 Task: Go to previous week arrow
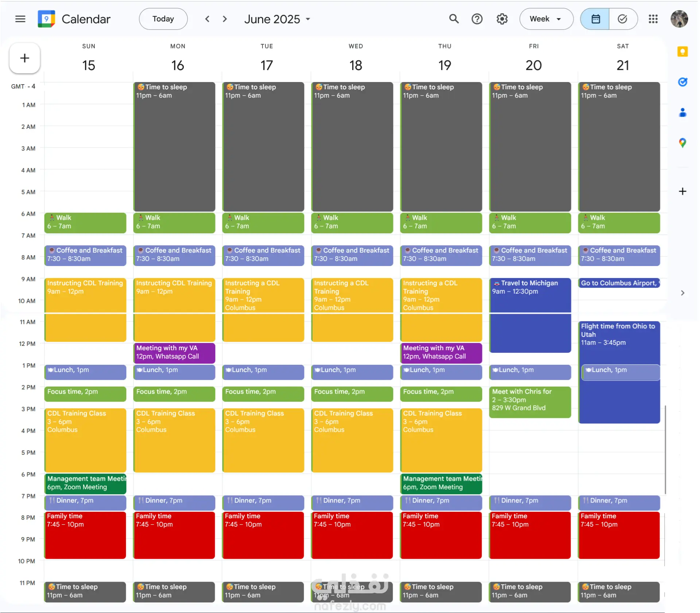(x=207, y=19)
